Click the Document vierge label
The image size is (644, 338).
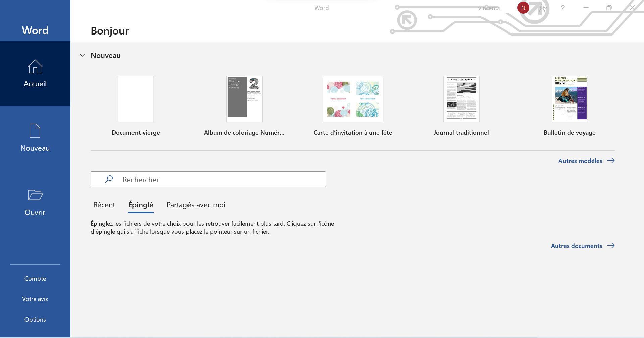pos(136,133)
